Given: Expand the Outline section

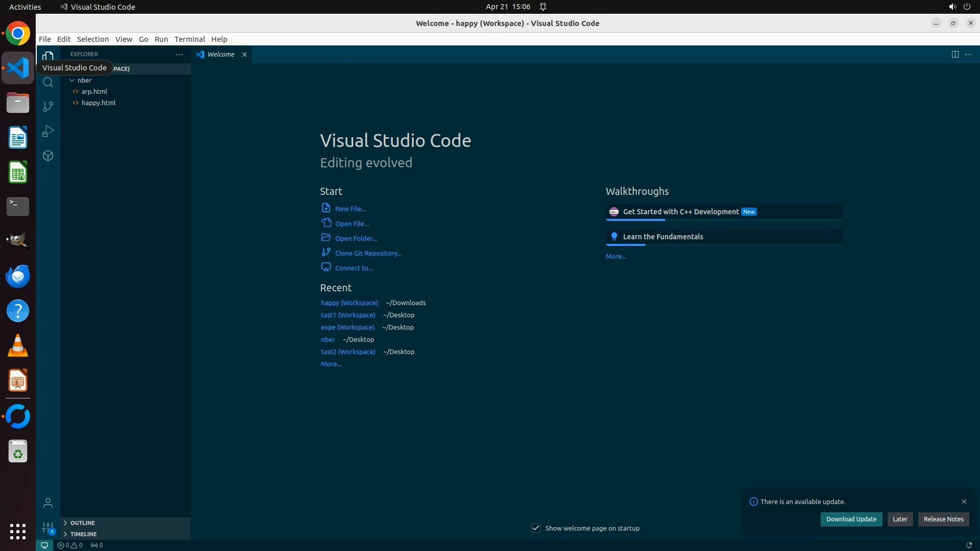Looking at the screenshot, I should (x=83, y=522).
